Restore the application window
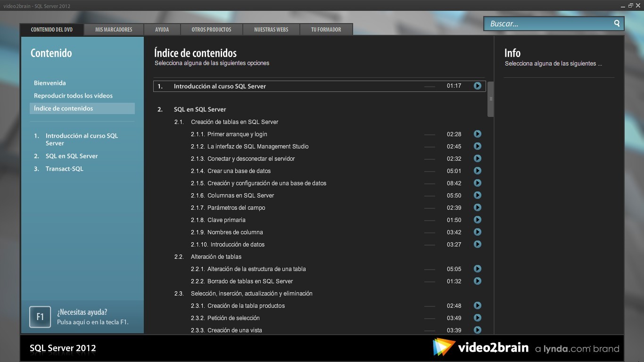Screen dimensions: 644x362 (631, 5)
